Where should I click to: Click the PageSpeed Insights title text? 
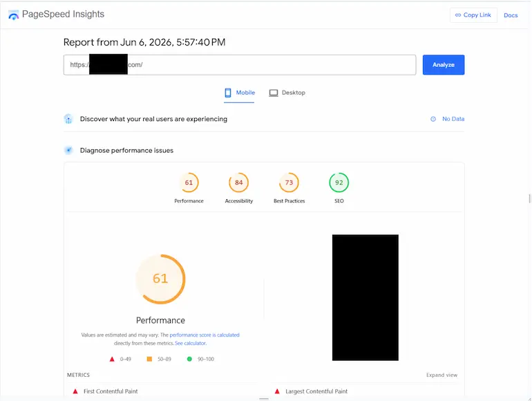coord(63,15)
